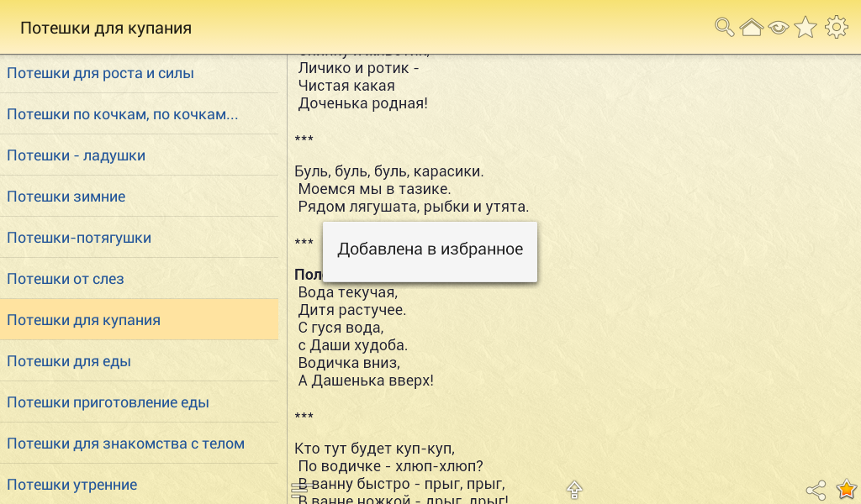The image size is (861, 504).
Task: Go to the home screen icon
Action: (751, 28)
